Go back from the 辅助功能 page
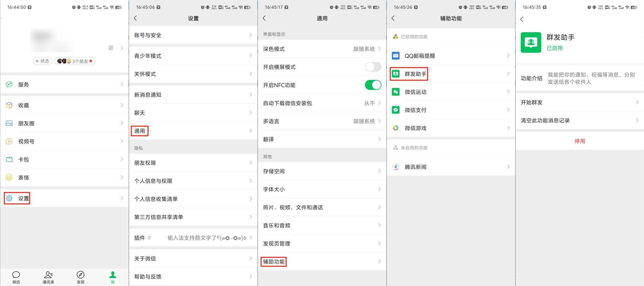The width and height of the screenshot is (644, 286). click(x=393, y=18)
